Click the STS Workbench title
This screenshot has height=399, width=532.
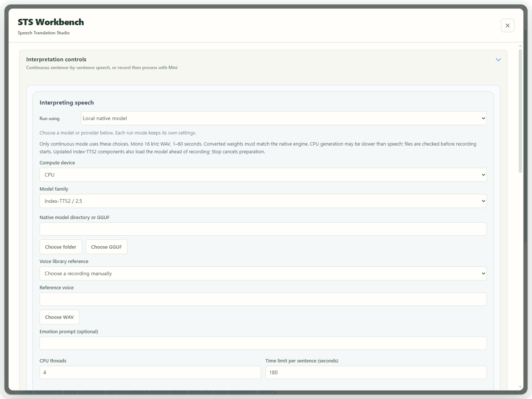pyautogui.click(x=51, y=22)
